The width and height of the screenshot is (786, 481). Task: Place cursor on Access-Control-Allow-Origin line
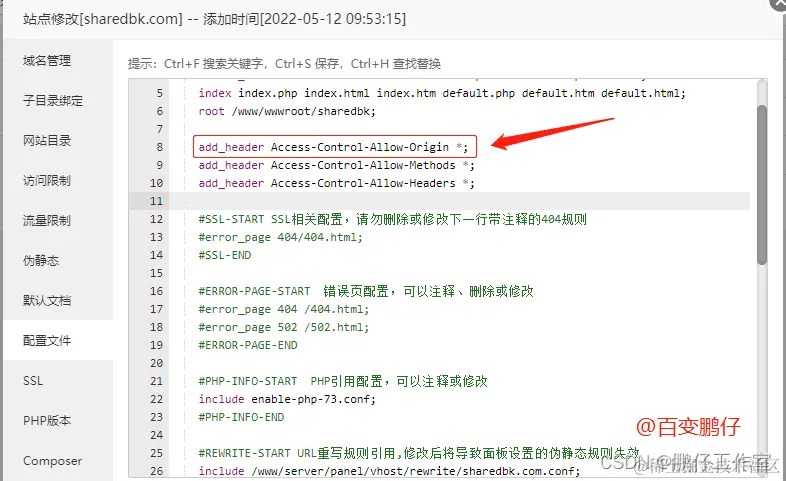click(x=333, y=147)
